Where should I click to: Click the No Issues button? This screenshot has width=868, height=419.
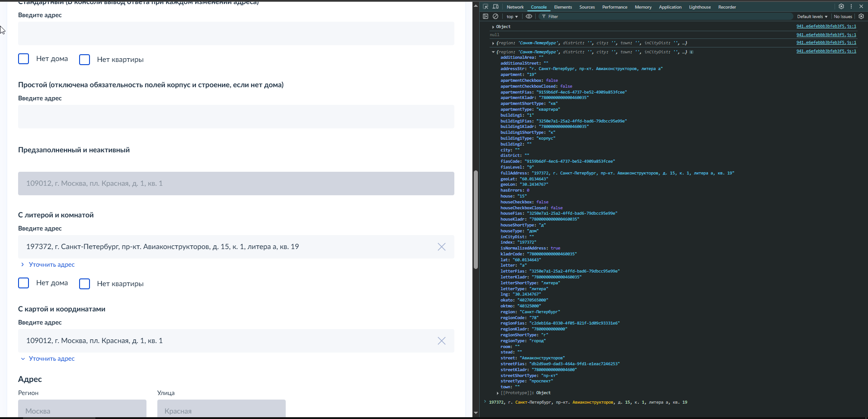843,16
